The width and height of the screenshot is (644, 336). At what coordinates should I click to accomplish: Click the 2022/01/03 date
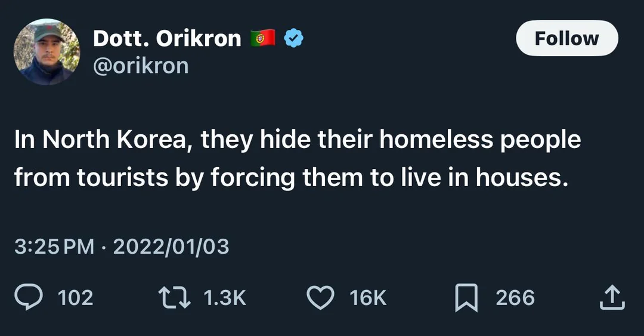pyautogui.click(x=171, y=246)
